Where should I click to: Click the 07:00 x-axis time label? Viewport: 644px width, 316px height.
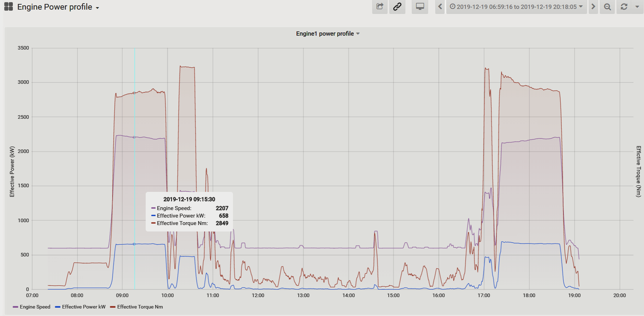pyautogui.click(x=32, y=295)
